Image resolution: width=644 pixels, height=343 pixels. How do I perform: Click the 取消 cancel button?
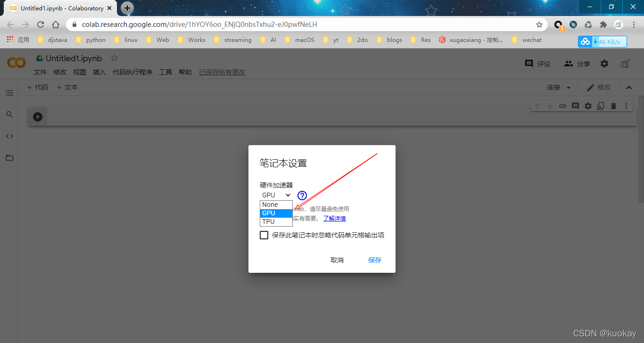[337, 260]
